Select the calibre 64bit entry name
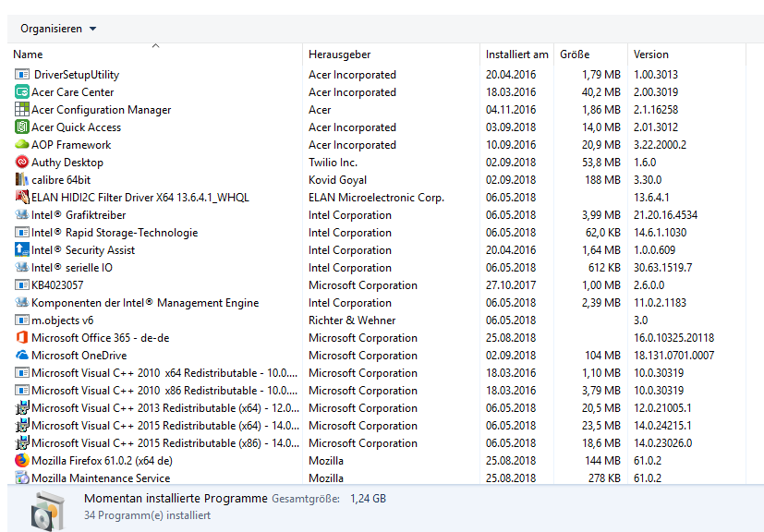 coord(61,180)
